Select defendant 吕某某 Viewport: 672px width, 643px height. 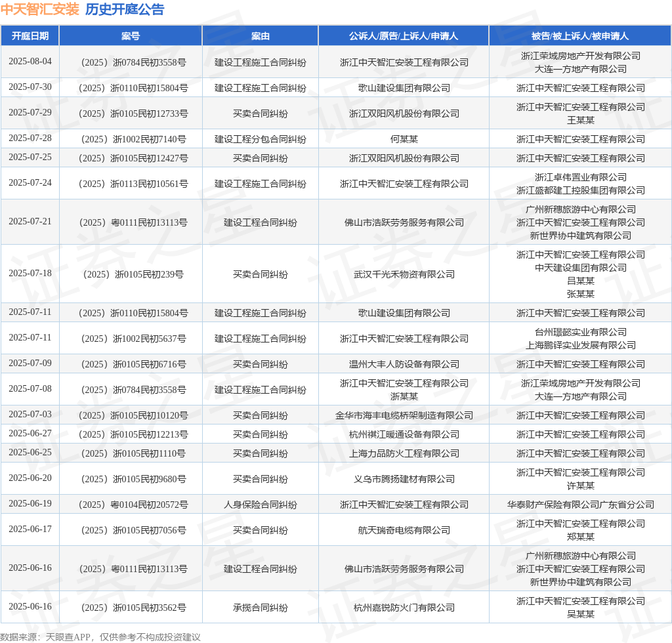(580, 281)
